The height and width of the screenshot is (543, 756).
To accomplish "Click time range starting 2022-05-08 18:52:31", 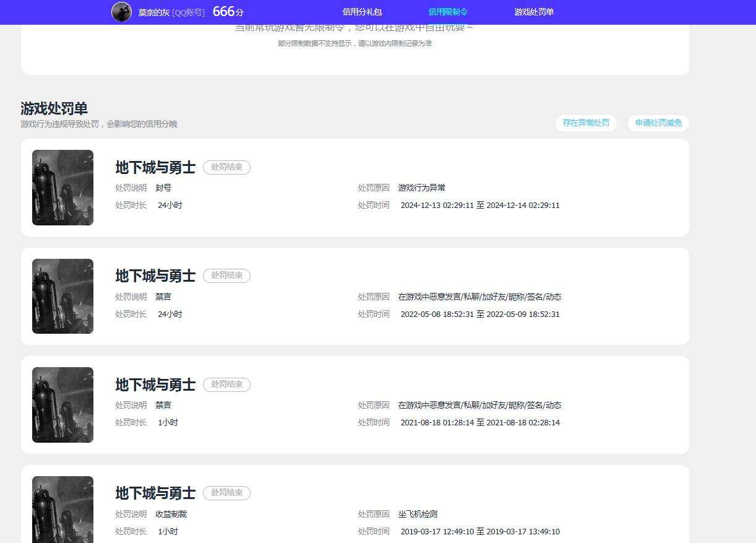I will [x=480, y=314].
